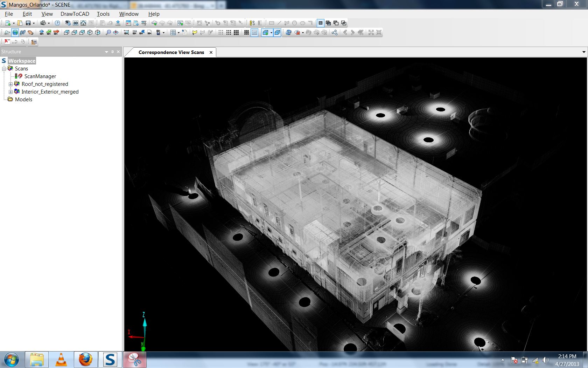
Task: Open the new clipping box dropdown arrow
Action: tap(271, 33)
